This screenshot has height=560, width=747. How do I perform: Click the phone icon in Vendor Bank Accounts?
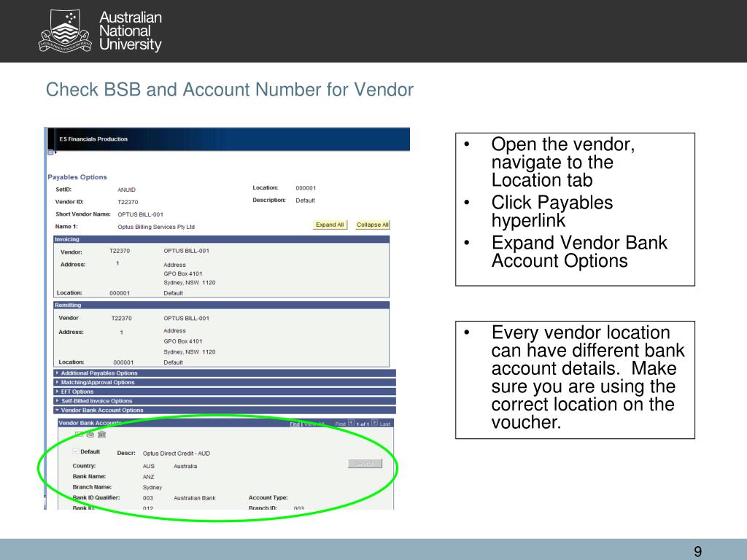tap(90, 435)
